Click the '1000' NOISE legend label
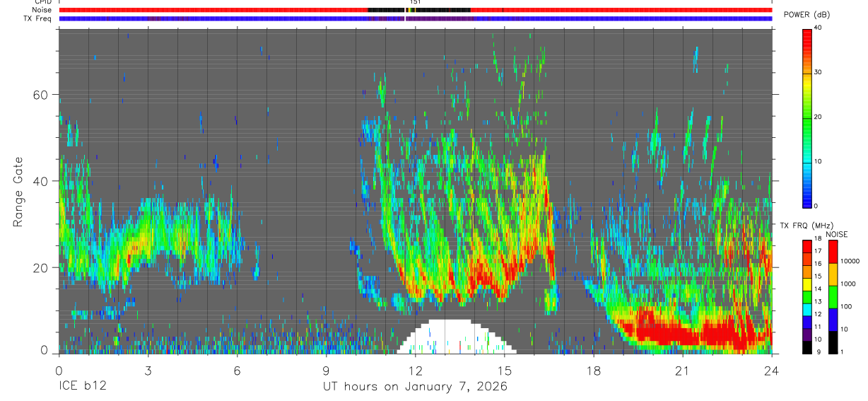This screenshot has height=401, width=868. (848, 284)
